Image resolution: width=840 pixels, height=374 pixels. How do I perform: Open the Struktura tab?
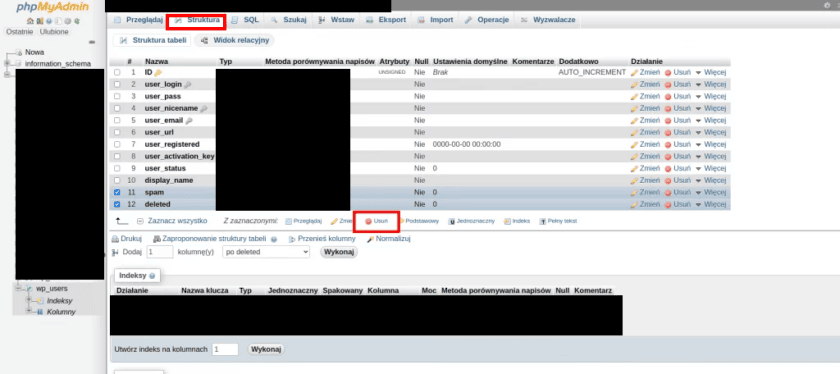pyautogui.click(x=197, y=20)
